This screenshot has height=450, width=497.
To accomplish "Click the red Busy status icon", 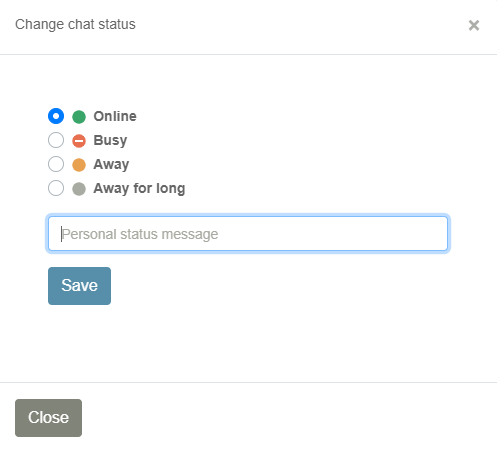I will tap(79, 141).
